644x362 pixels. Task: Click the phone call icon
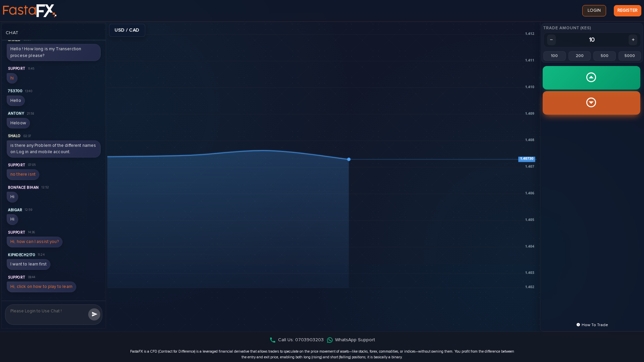pos(273,340)
